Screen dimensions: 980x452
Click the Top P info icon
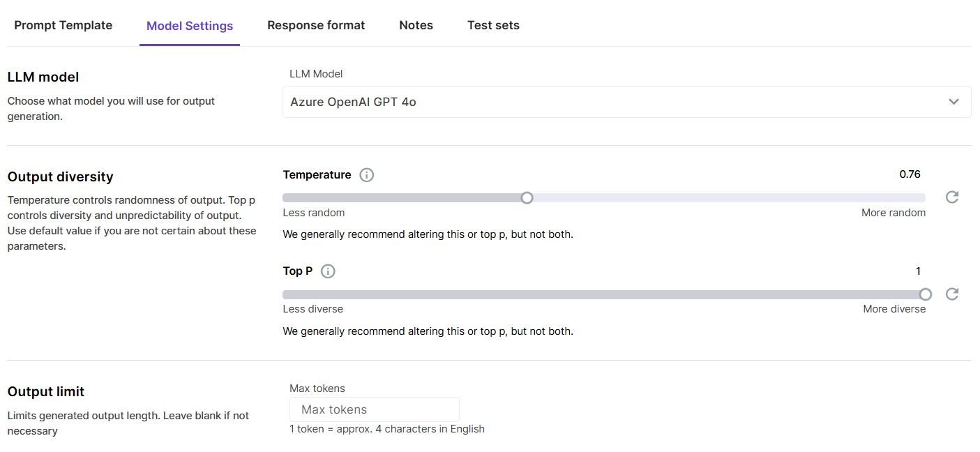pos(328,271)
